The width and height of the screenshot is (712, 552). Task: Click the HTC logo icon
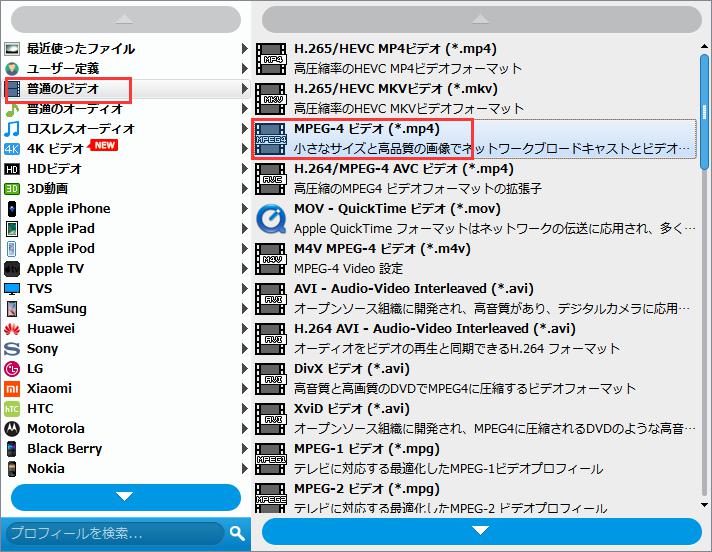[x=12, y=409]
